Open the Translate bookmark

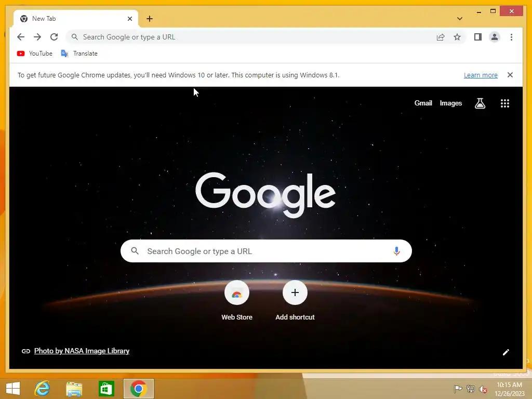[79, 54]
